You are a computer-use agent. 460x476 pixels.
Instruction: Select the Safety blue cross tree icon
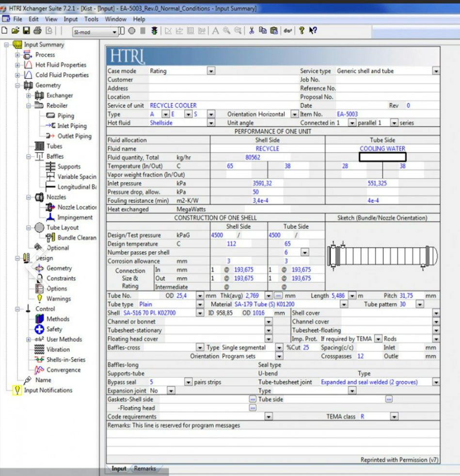point(39,329)
